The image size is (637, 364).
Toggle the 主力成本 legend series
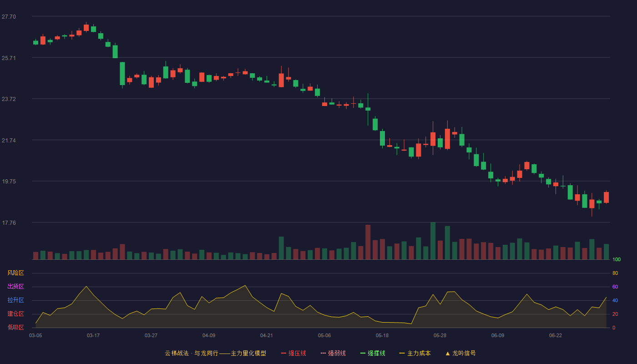(415, 353)
